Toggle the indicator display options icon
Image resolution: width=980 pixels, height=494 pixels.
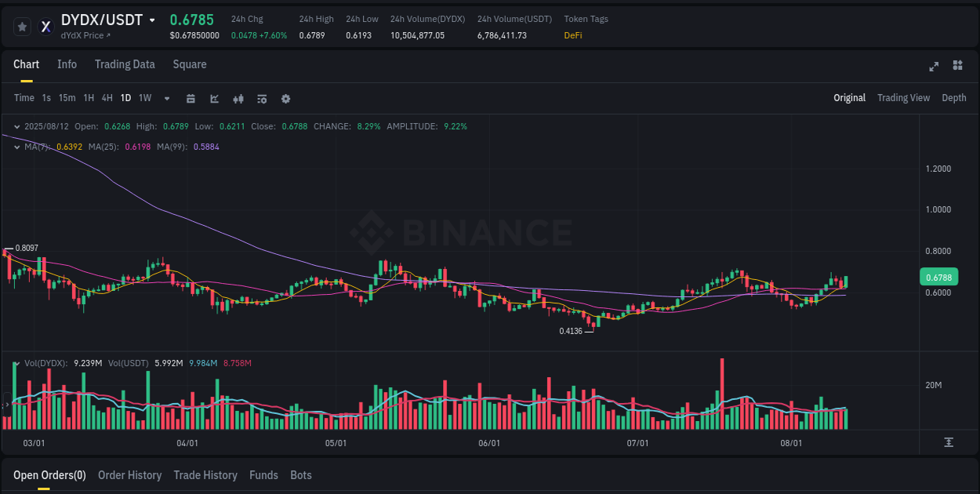pos(261,99)
